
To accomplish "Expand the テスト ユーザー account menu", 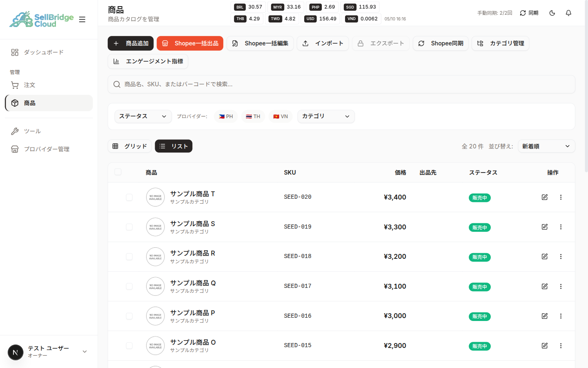I will tap(49, 352).
